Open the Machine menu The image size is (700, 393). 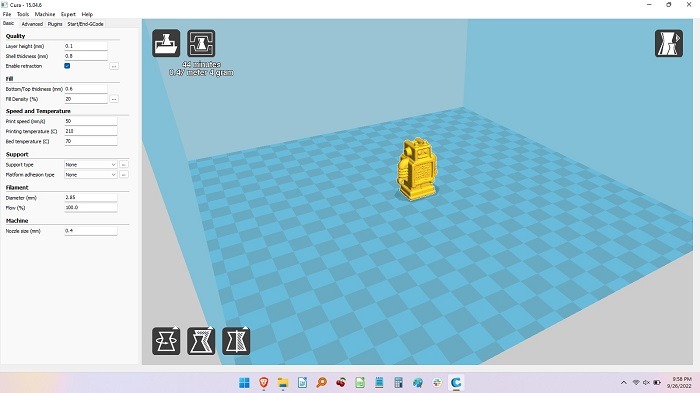[45, 14]
